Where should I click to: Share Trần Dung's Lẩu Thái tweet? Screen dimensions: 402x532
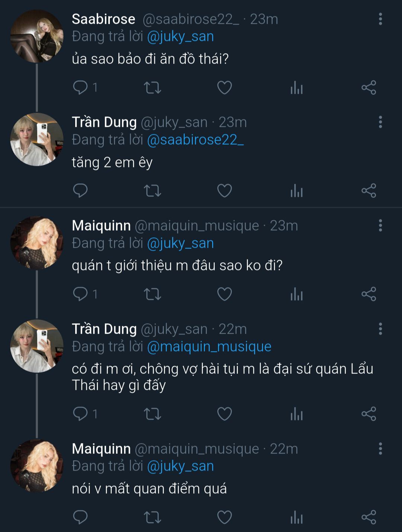coord(368,414)
